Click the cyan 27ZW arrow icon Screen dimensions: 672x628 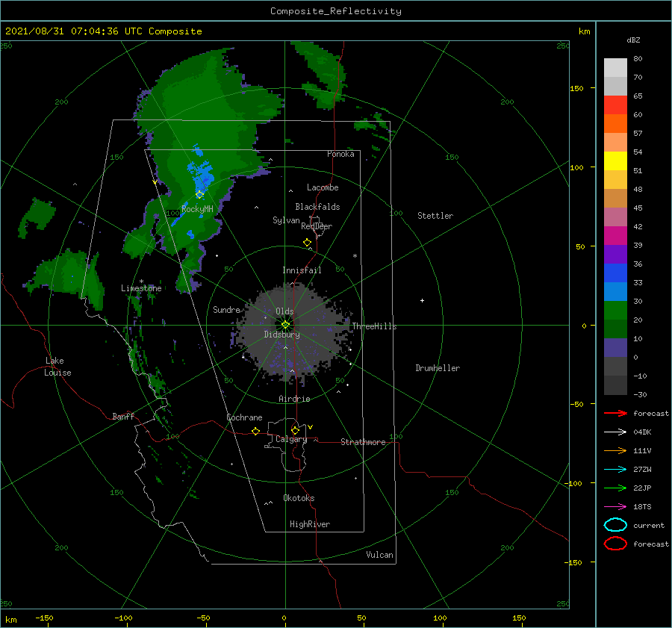[615, 470]
